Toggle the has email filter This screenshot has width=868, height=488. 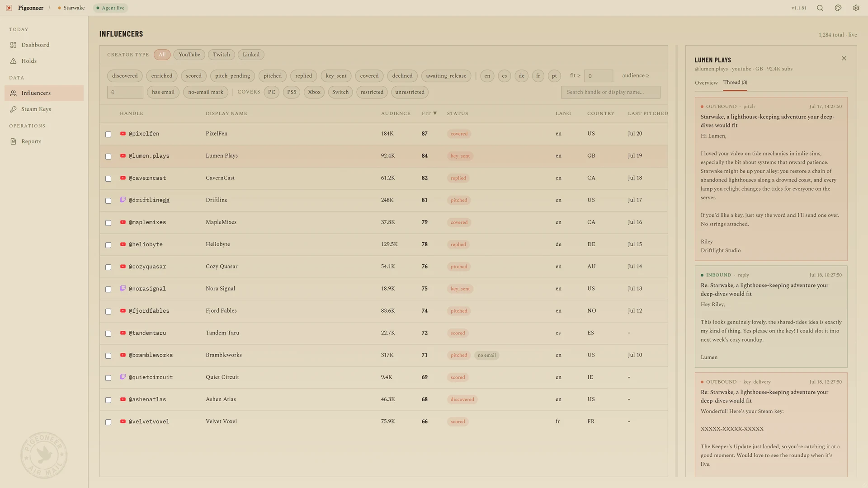163,92
